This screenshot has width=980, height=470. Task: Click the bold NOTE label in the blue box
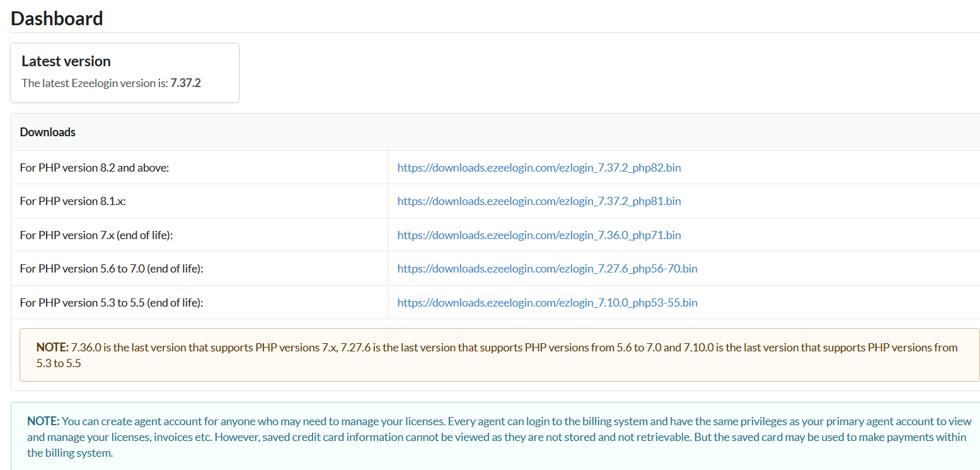[x=40, y=421]
